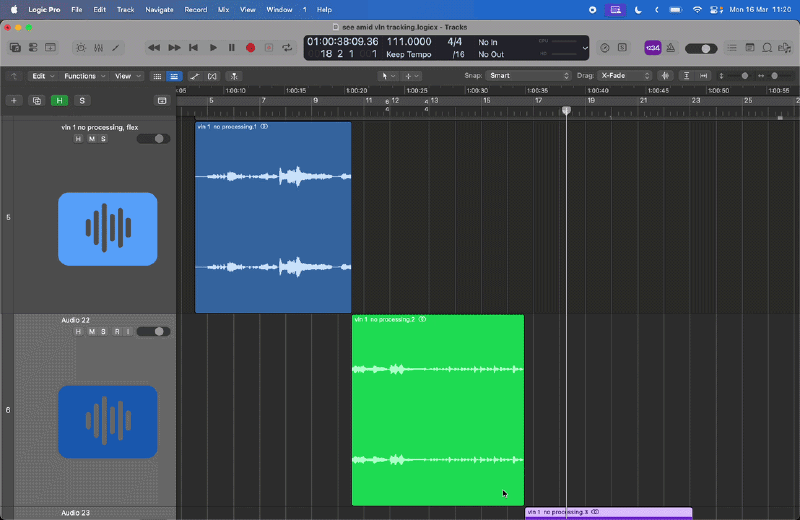Click the playhead marker in the ruler
The height and width of the screenshot is (520, 800).
(566, 110)
